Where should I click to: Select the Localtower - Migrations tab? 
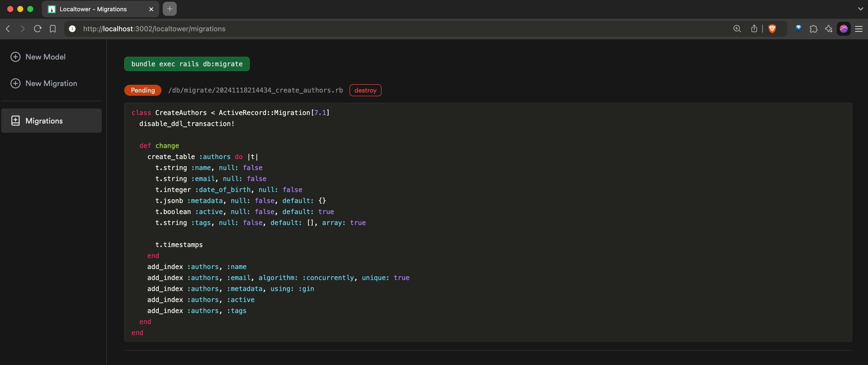(93, 9)
